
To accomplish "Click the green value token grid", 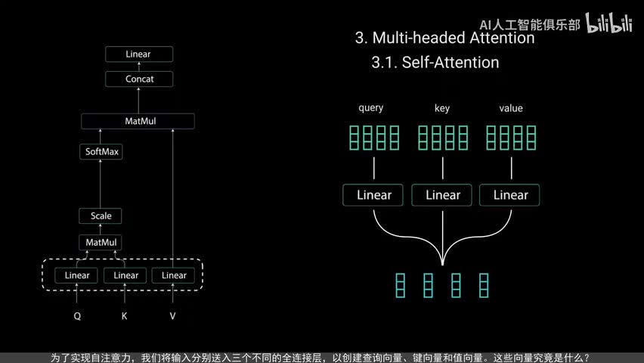I will 511,137.
